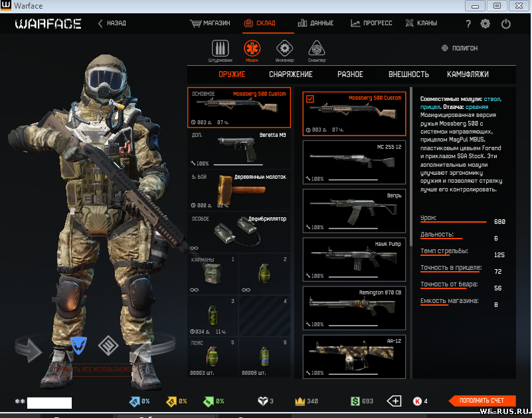Viewport: 532px width, 418px height.
Task: Click the green Warface dollars icon
Action: coord(355,401)
